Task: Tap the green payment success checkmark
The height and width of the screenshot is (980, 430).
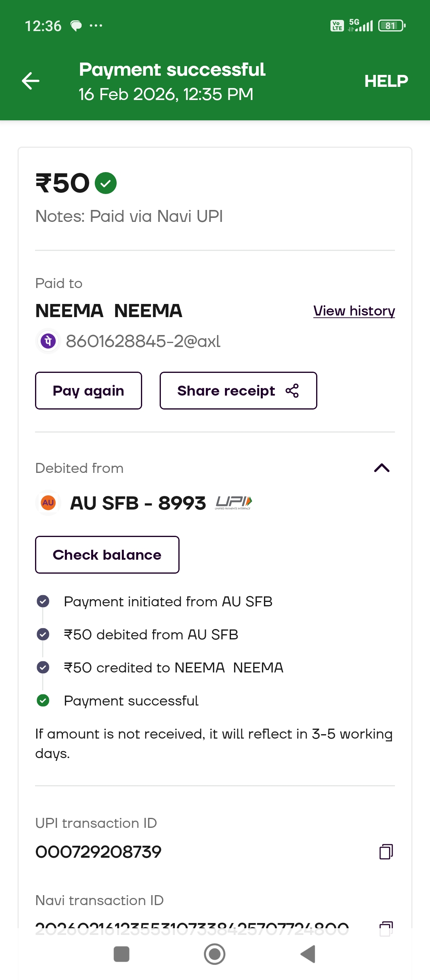Action: 106,183
